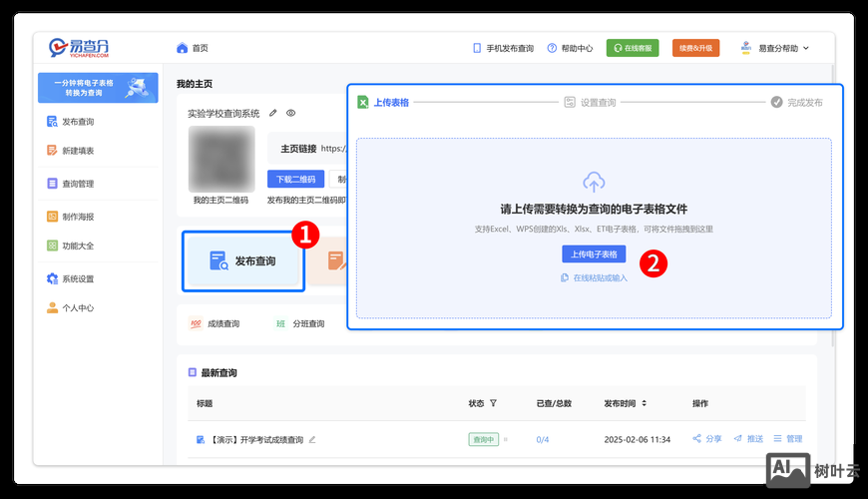This screenshot has width=868, height=499.
Task: Click the 手机发布查询 phone icon
Action: (x=477, y=48)
